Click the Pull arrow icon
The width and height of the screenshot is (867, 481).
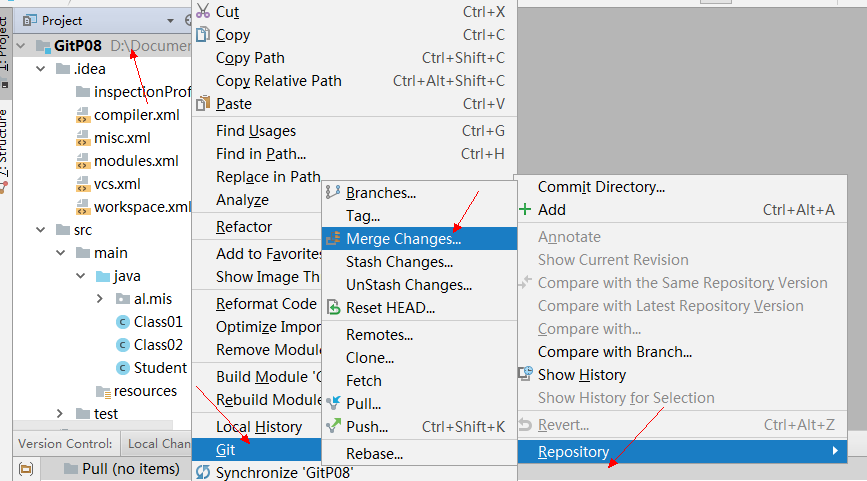tap(333, 404)
